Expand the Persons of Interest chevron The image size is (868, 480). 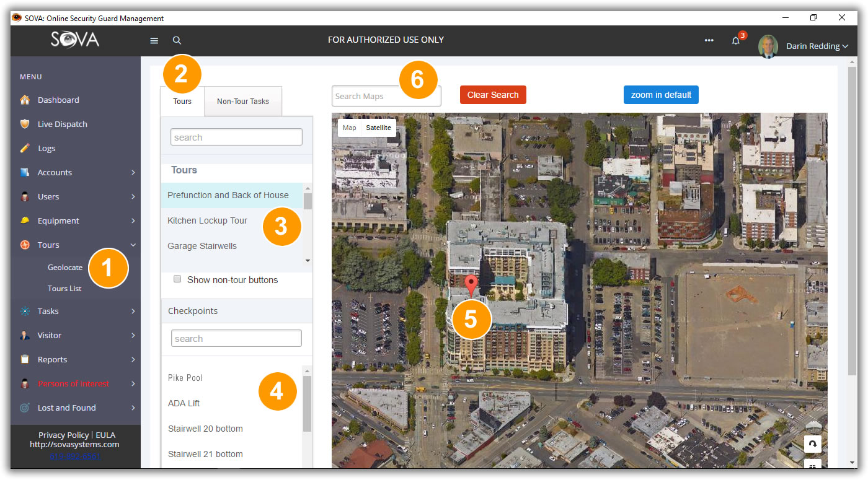point(133,383)
